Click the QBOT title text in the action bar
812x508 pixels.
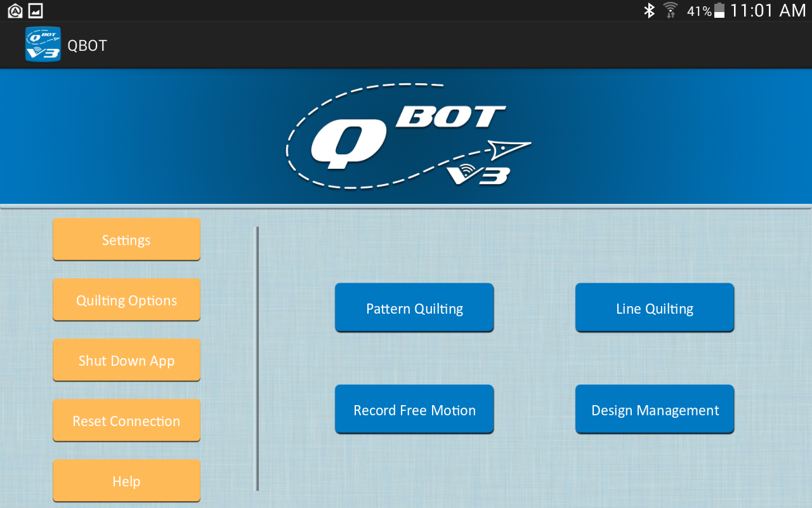click(x=87, y=44)
